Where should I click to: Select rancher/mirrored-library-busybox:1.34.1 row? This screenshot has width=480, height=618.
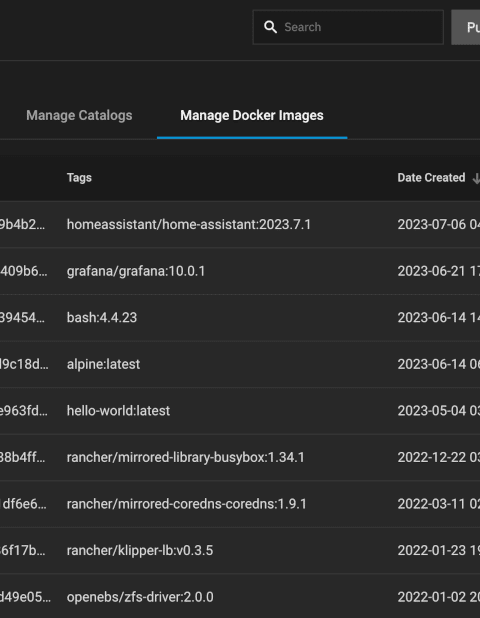point(240,457)
